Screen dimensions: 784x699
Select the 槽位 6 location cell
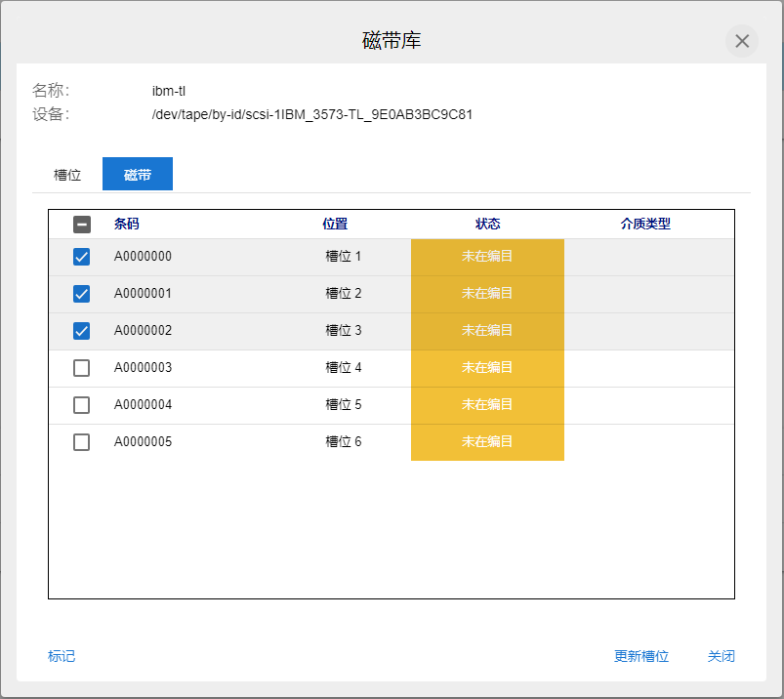click(344, 442)
